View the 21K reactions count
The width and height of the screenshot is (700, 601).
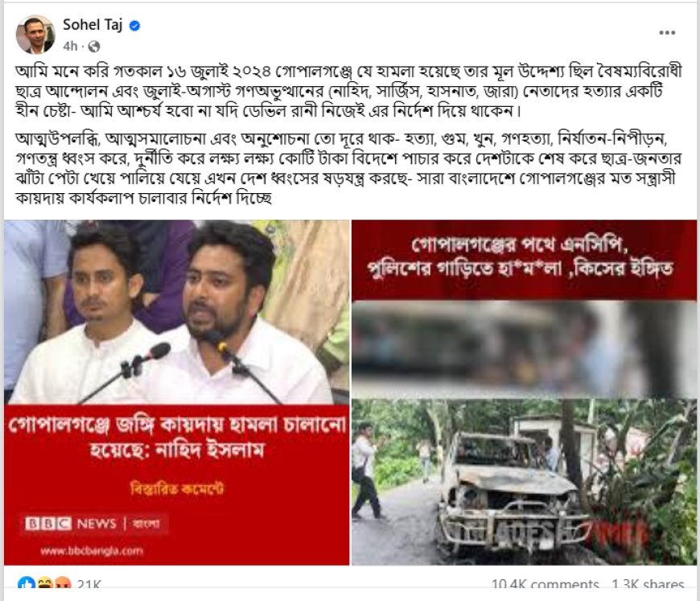pos(89,583)
